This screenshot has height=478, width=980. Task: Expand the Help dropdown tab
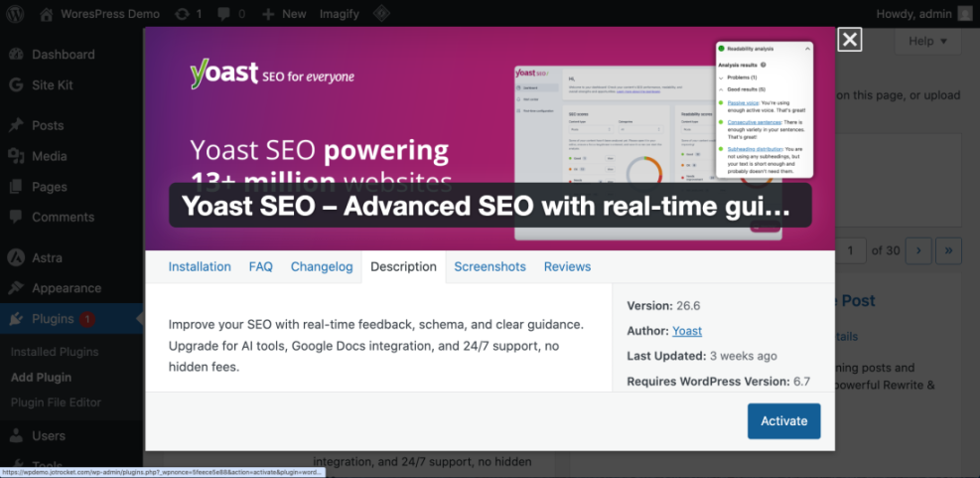point(926,42)
